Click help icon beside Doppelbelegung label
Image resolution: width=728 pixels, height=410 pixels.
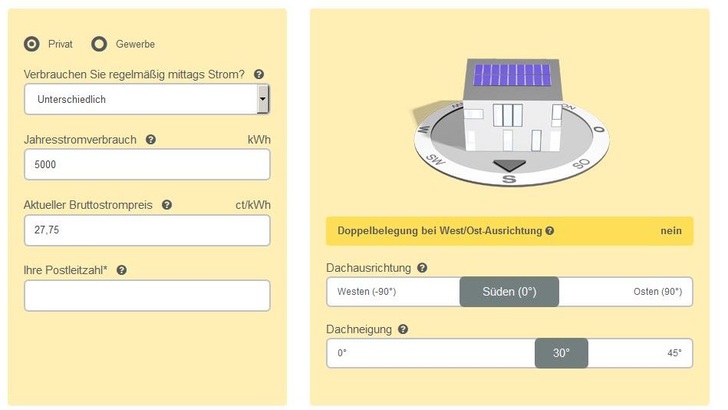[550, 231]
